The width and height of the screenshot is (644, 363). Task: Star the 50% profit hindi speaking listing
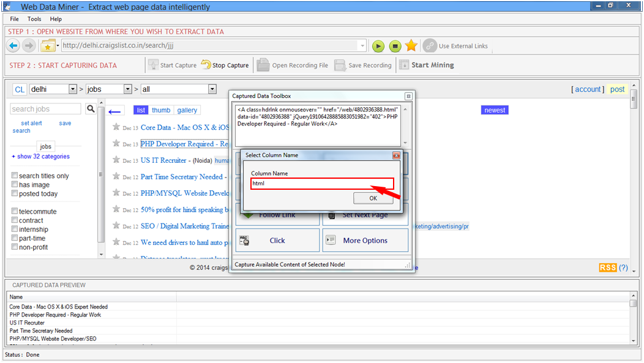point(117,209)
